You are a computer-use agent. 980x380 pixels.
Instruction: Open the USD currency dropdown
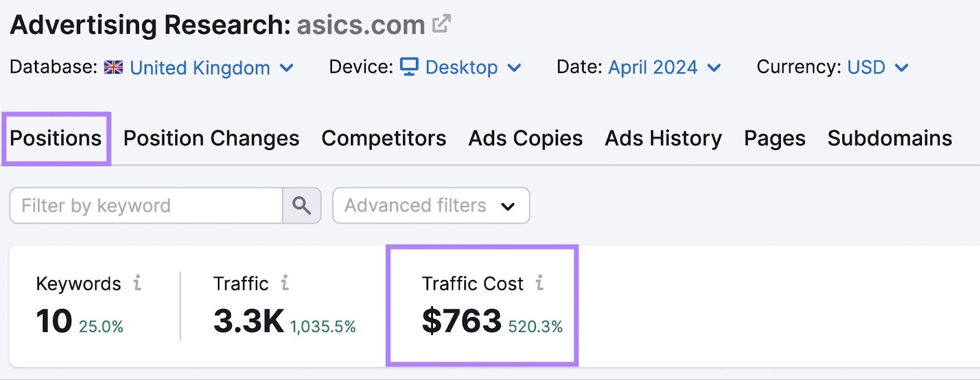pos(900,68)
